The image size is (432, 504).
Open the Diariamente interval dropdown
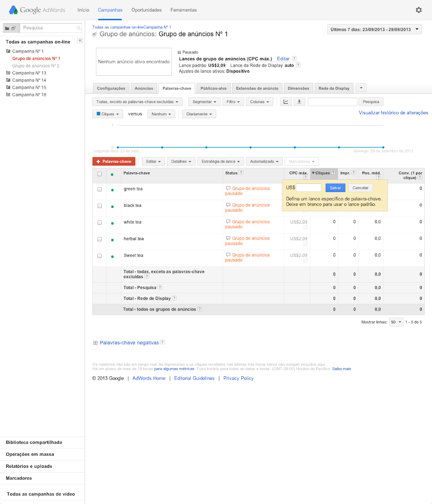point(199,114)
